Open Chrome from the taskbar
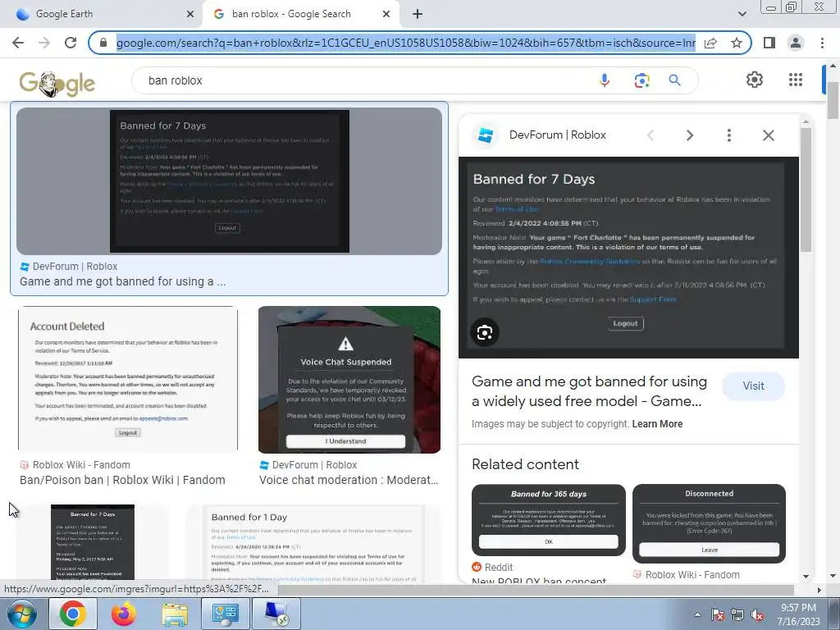840x630 pixels. (73, 614)
